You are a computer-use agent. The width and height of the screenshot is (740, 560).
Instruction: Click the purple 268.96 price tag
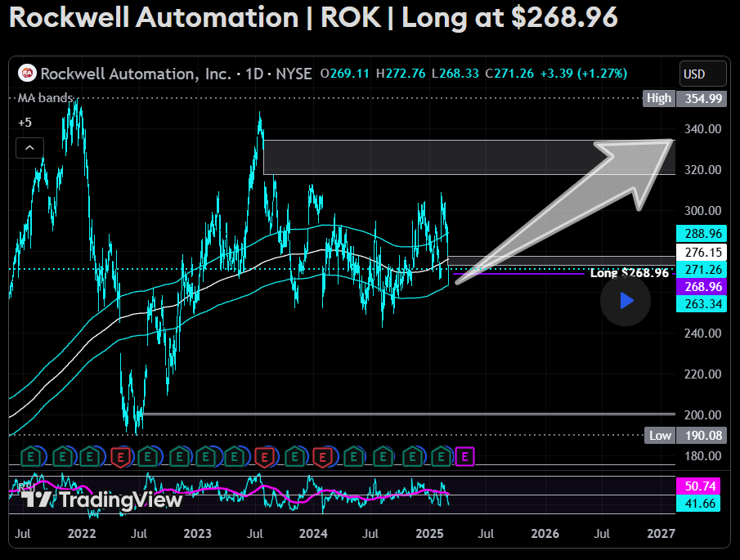(702, 286)
